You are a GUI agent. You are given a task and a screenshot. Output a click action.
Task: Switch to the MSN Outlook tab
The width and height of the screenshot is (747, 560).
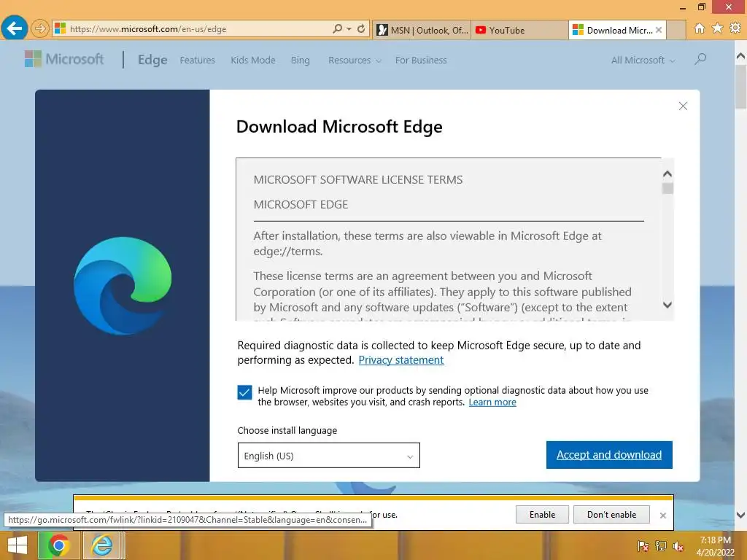pos(422,30)
